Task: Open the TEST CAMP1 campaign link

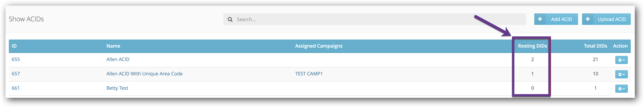Action: (309, 74)
